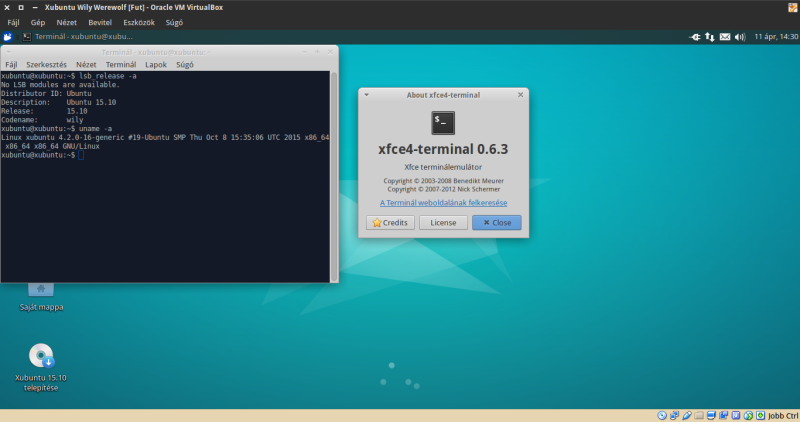Click the 'xfce4-terminal 0.6.3' heading

point(443,149)
